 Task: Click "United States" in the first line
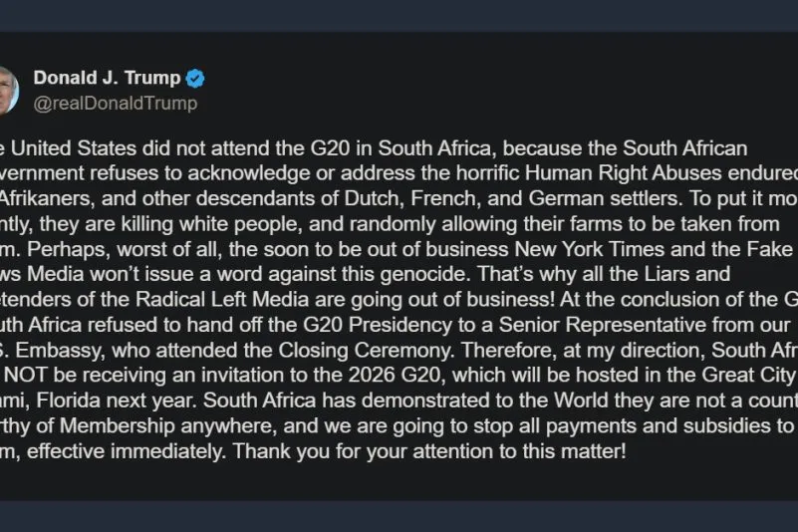75,149
